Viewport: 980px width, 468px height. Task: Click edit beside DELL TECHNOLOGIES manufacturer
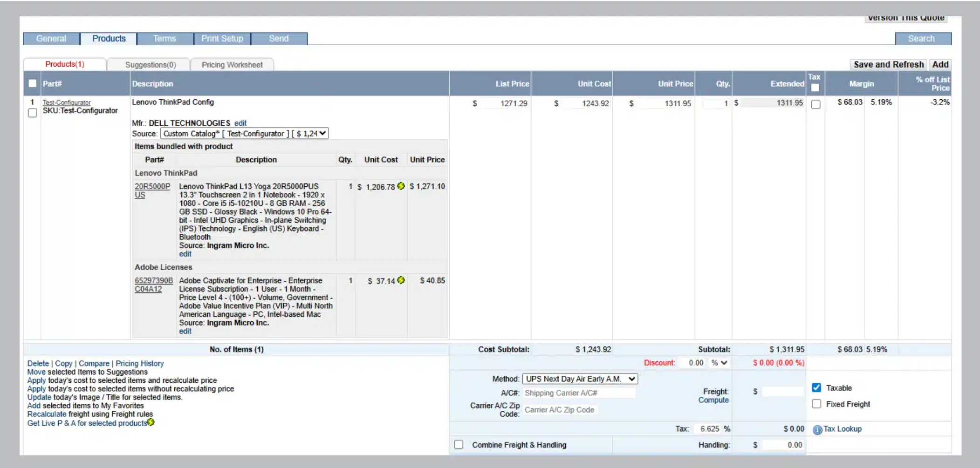[240, 123]
